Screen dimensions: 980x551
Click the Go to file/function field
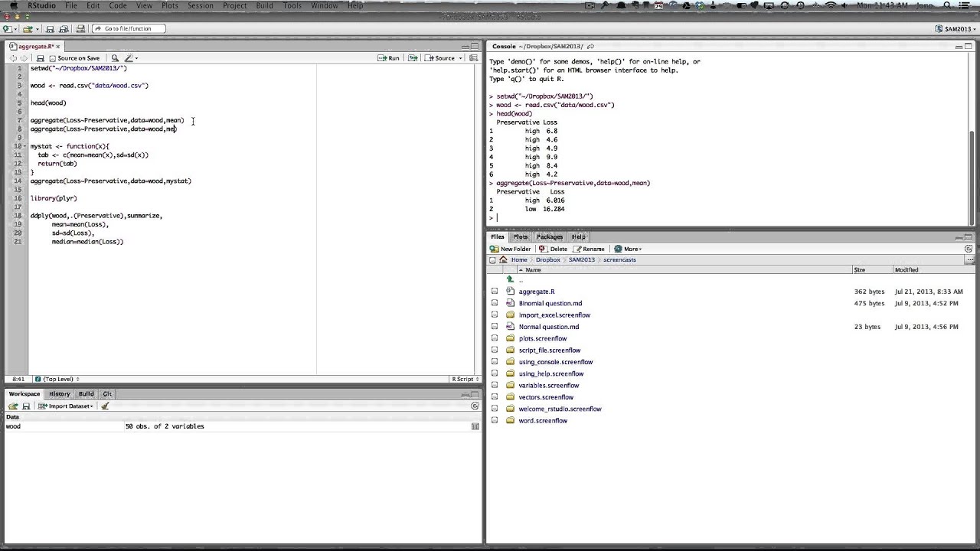pyautogui.click(x=129, y=29)
